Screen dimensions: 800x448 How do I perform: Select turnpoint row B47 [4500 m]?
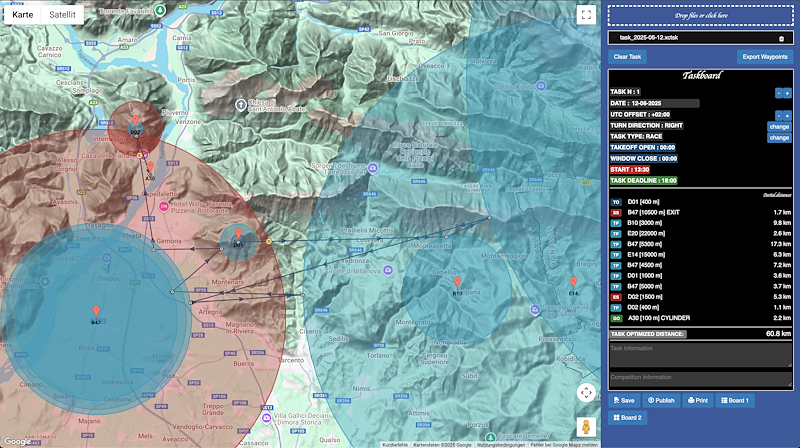point(701,265)
